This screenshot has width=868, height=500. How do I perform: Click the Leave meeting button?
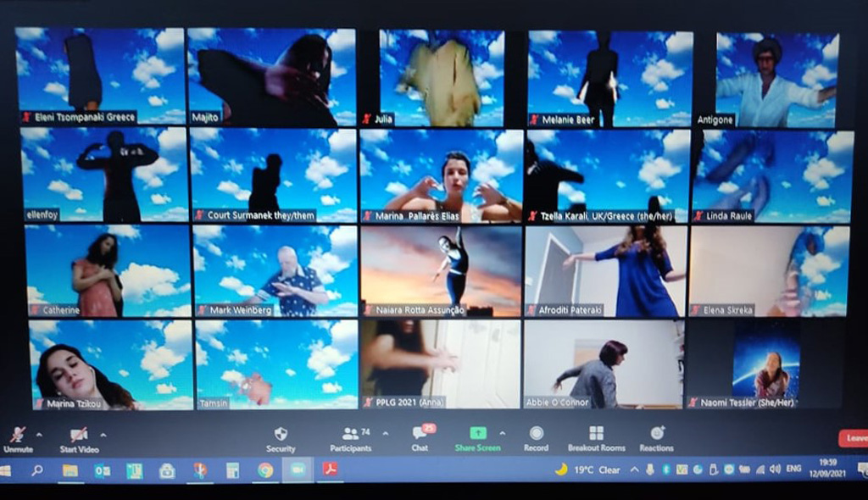pos(854,438)
